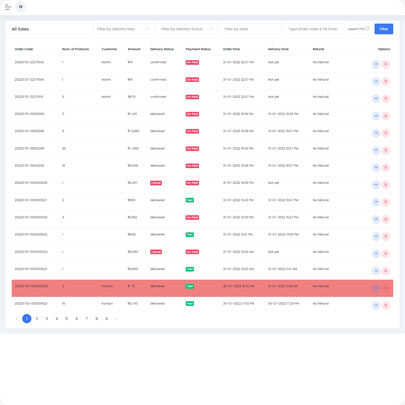View the order ending 0523
This screenshot has height=405, width=405.
pos(376,271)
